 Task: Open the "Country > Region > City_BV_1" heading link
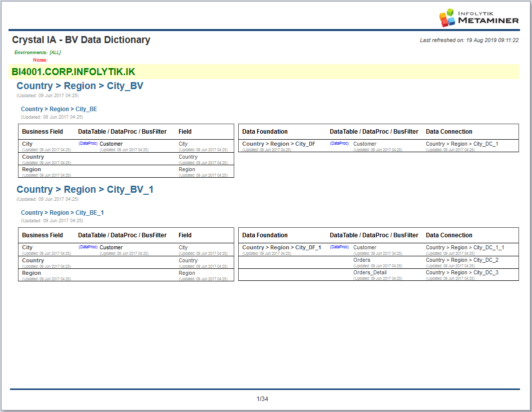point(85,189)
